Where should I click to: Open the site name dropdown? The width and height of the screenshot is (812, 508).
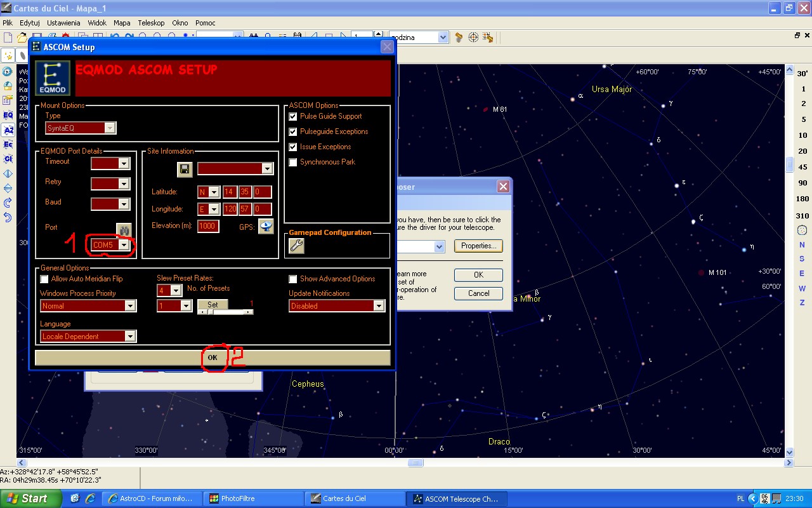(x=267, y=169)
